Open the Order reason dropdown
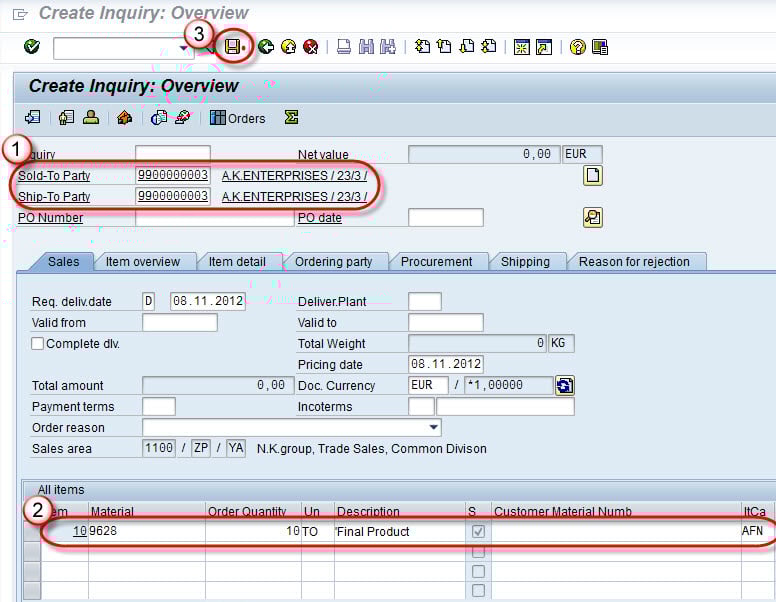 coord(433,428)
